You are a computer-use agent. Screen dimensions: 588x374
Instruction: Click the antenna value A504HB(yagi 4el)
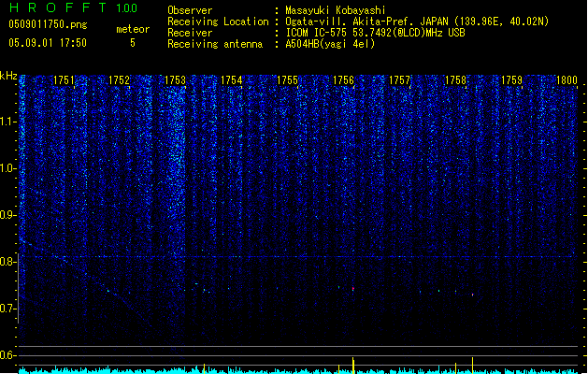330,44
